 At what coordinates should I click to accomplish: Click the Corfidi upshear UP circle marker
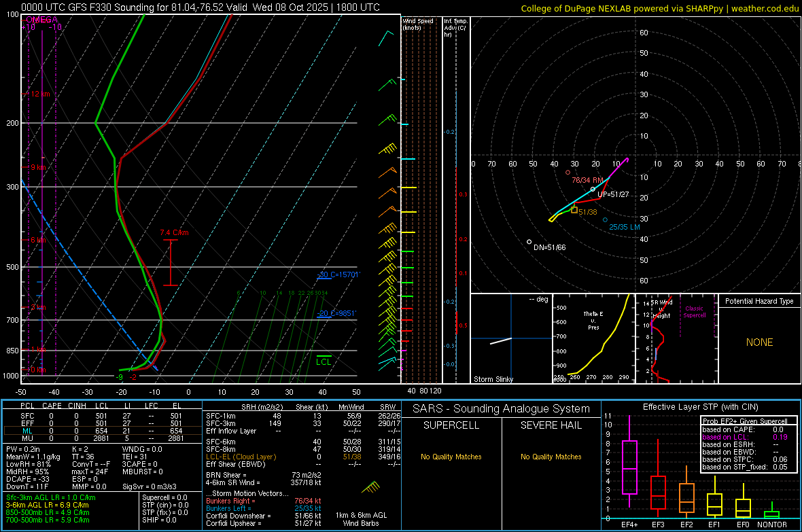tap(593, 190)
